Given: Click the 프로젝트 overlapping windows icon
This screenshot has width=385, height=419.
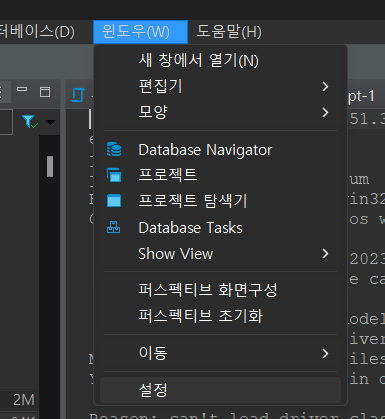Looking at the screenshot, I should [x=114, y=175].
